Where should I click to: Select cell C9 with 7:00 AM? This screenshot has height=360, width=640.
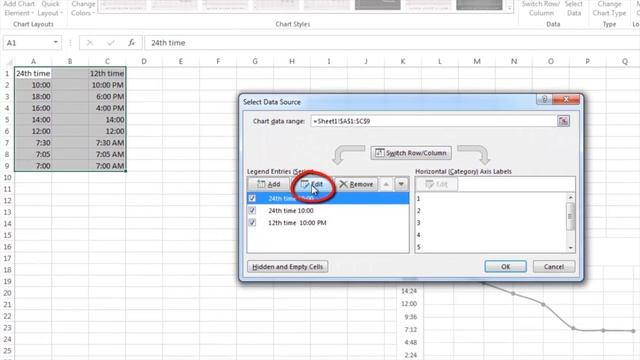(107, 166)
